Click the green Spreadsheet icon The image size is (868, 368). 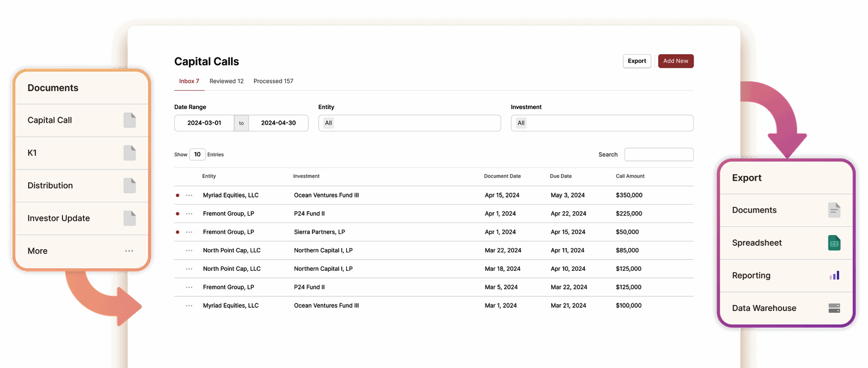click(x=834, y=243)
